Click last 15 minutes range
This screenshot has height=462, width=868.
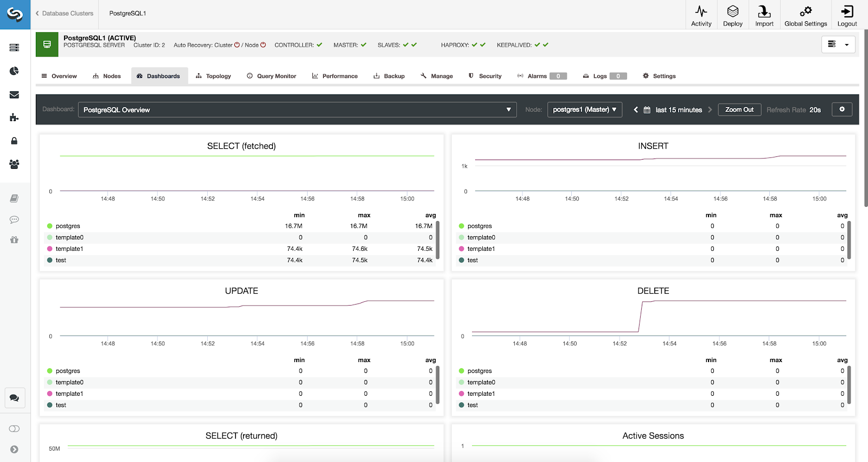coord(679,110)
